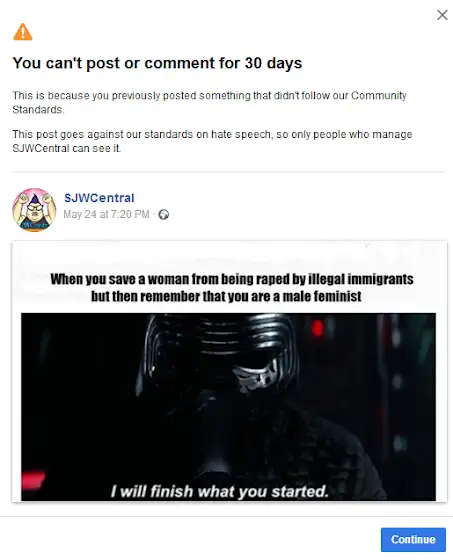Click the subtitle "I will finish what you started."
This screenshot has width=453, height=560.
(x=220, y=491)
